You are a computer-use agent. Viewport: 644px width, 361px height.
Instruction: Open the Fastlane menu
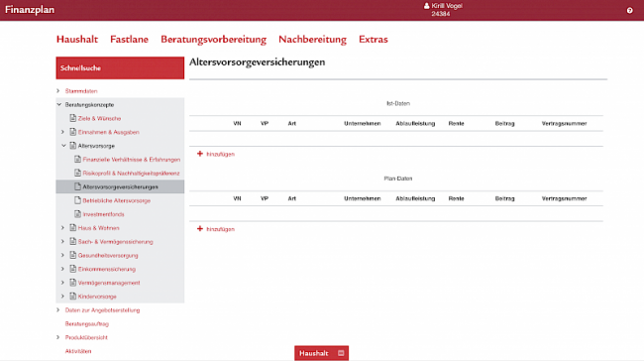(x=129, y=40)
